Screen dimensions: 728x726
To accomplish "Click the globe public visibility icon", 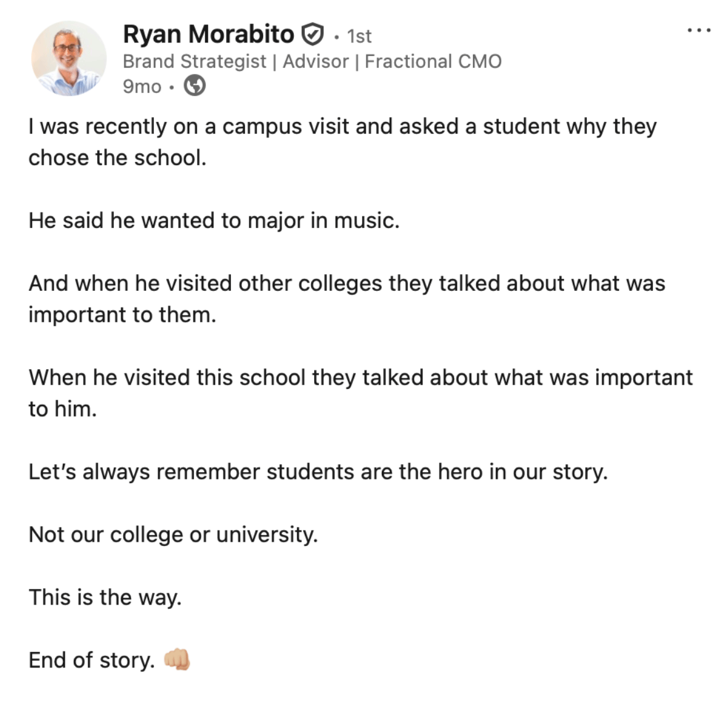I will point(195,86).
